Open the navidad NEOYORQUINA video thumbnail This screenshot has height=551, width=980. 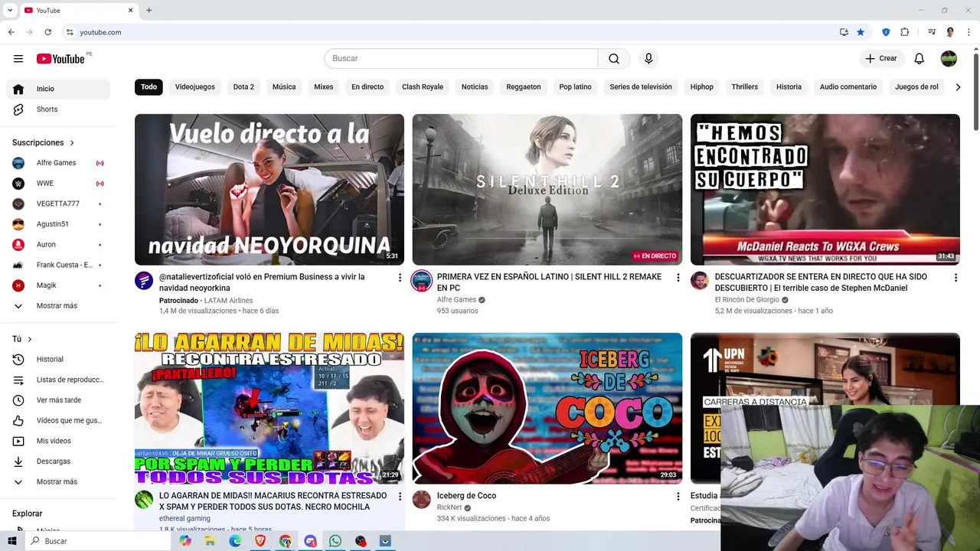[x=269, y=189]
